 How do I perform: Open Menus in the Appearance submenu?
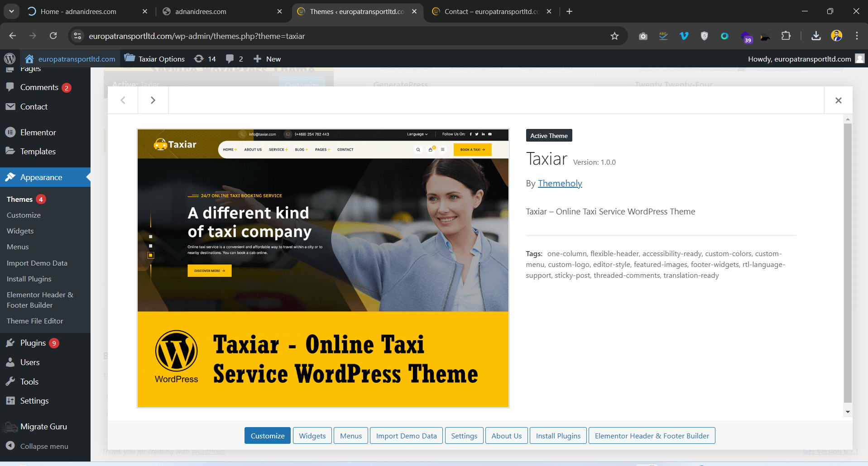(18, 247)
